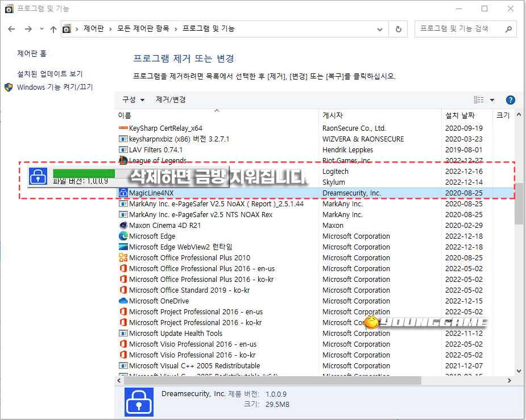526x420 pixels.
Task: Select Microsoft Visio Professional 2016 ko-kr icon
Action: click(123, 355)
